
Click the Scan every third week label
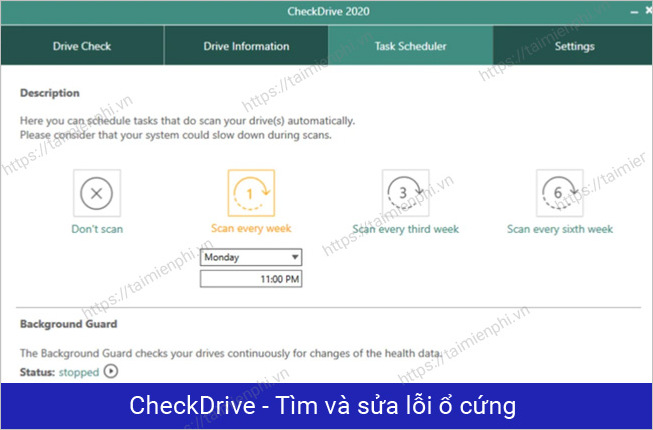406,229
